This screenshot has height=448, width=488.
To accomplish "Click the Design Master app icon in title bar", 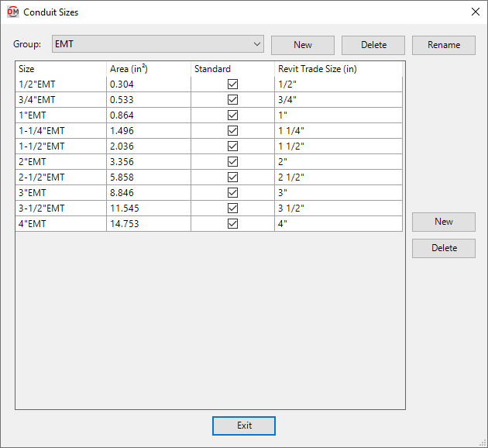I will point(13,12).
